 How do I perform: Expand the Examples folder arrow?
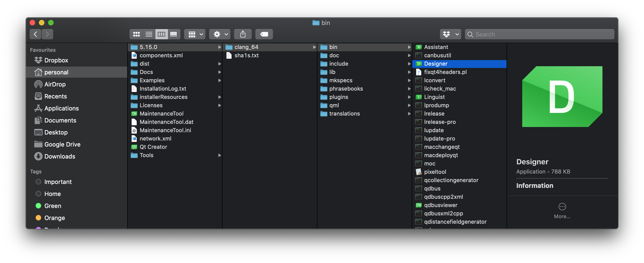click(219, 80)
